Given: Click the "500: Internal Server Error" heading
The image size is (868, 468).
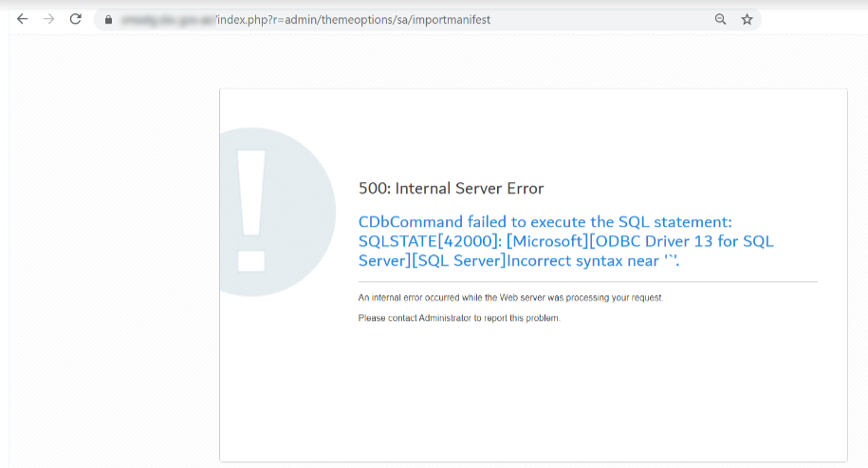Looking at the screenshot, I should point(451,188).
